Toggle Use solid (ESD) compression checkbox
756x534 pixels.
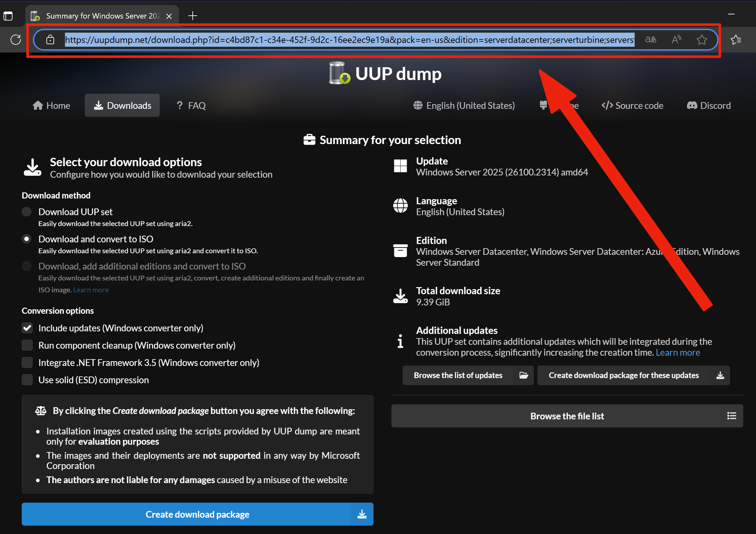click(x=27, y=380)
